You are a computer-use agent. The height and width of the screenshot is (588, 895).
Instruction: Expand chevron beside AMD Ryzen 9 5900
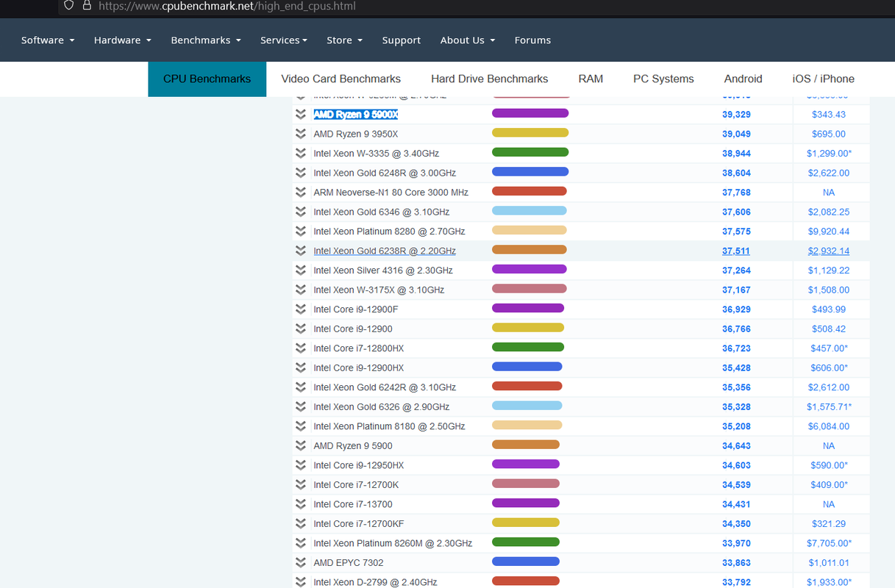(300, 445)
